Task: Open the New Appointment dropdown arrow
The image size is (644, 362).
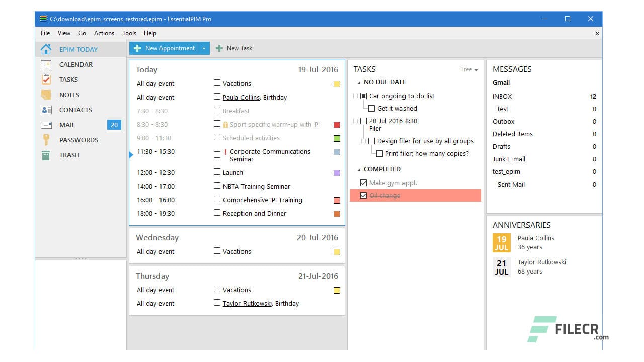Action: [x=204, y=48]
